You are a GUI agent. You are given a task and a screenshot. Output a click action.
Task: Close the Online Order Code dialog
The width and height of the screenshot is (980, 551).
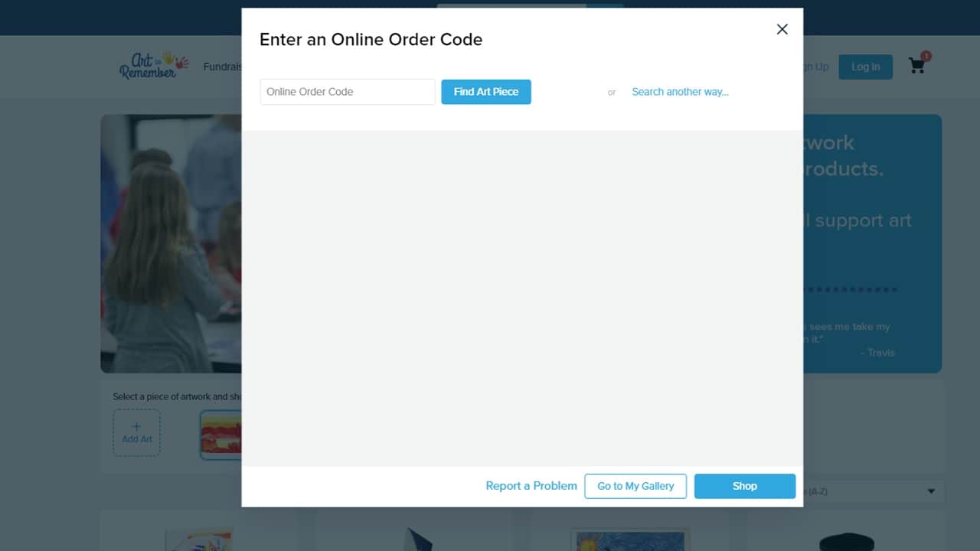click(x=782, y=29)
